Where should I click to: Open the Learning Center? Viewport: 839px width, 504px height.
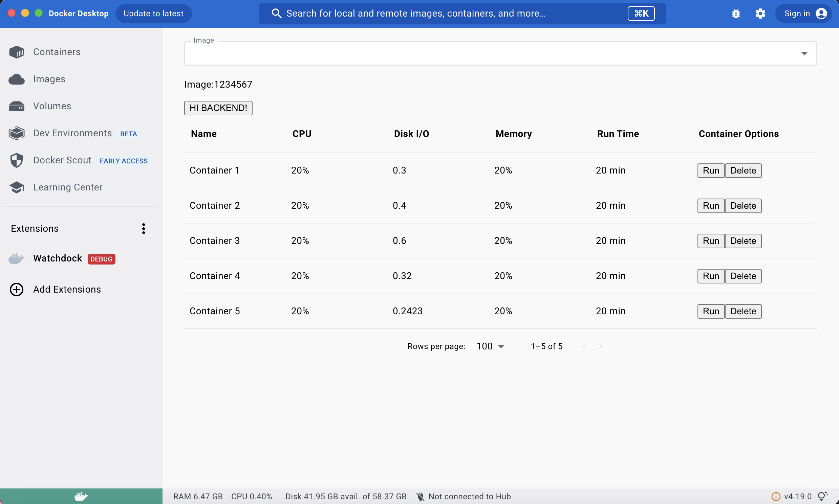[x=68, y=187]
